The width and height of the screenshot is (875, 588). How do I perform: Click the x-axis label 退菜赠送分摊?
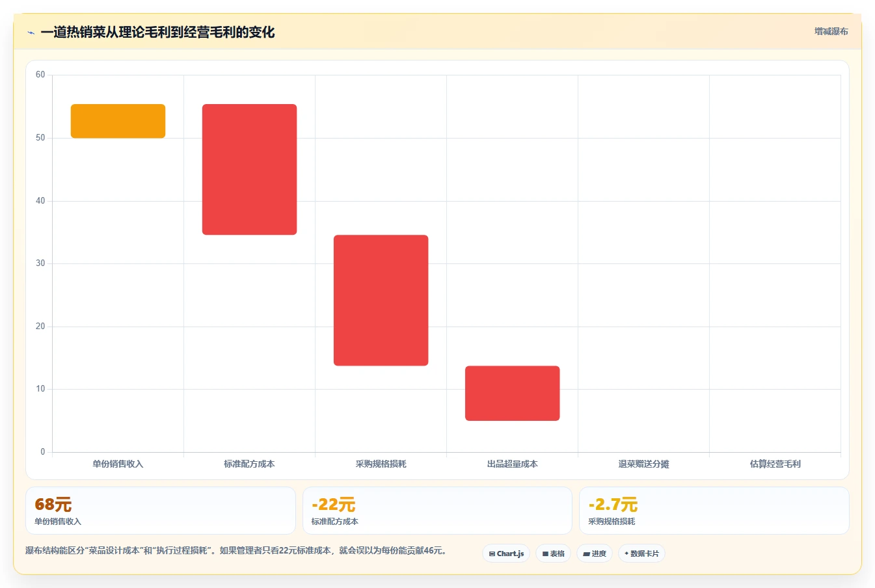point(643,464)
